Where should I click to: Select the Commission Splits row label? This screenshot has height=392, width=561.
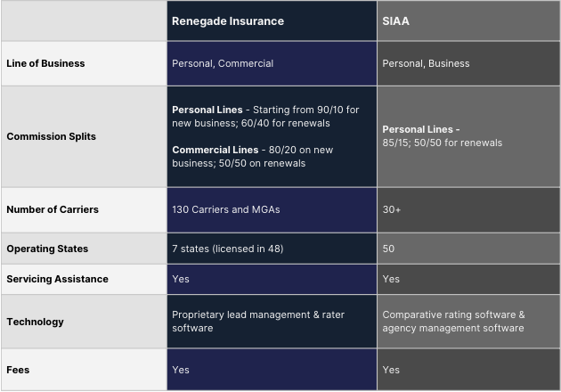51,136
